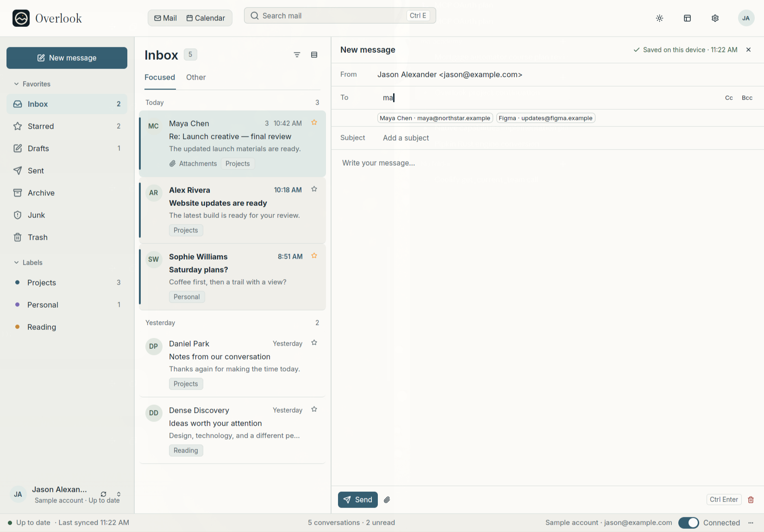Open the status bar more options
Screen dimensions: 764x532
(751, 523)
